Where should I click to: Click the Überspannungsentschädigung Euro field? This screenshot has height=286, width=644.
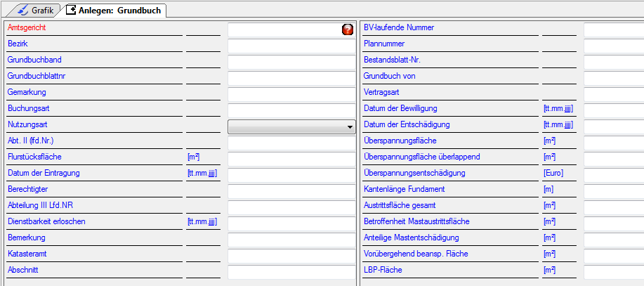pos(614,175)
